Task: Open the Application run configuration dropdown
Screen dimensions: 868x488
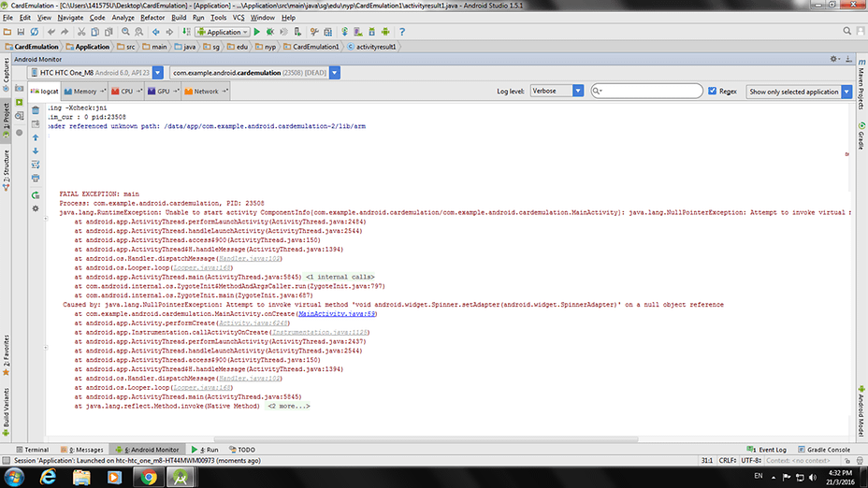Action: click(223, 32)
